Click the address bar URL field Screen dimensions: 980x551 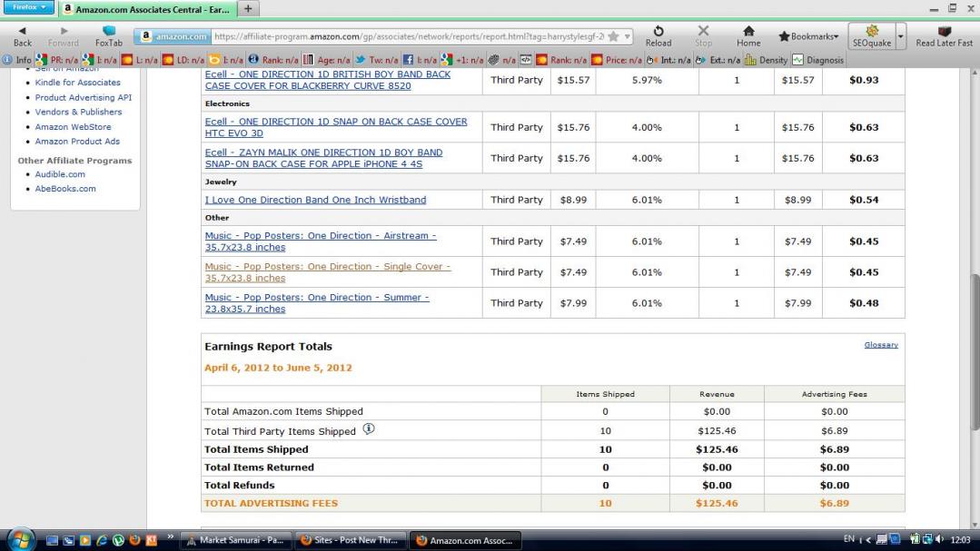point(409,37)
